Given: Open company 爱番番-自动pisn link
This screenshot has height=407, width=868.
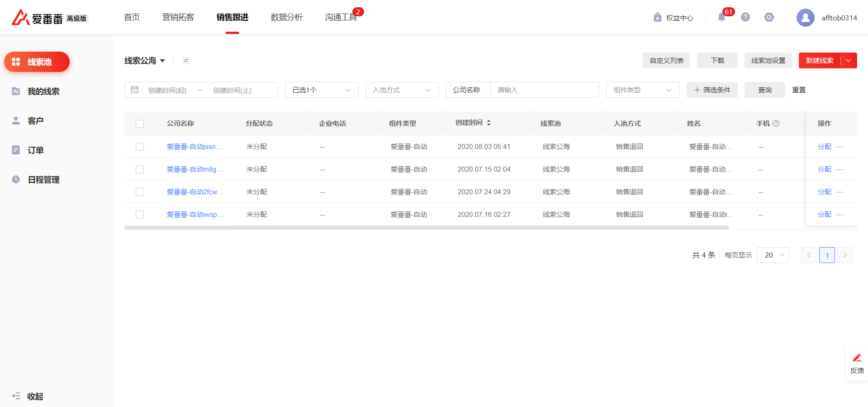Looking at the screenshot, I should click(x=194, y=147).
